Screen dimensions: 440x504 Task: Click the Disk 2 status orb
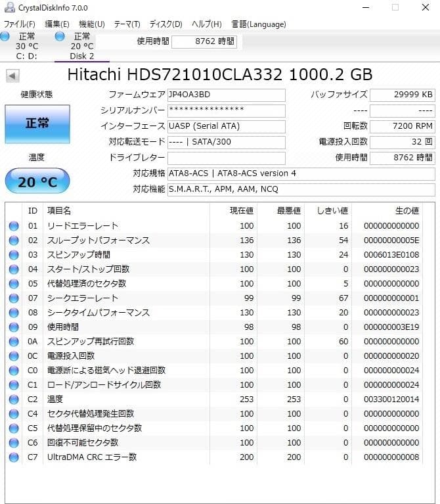point(60,36)
